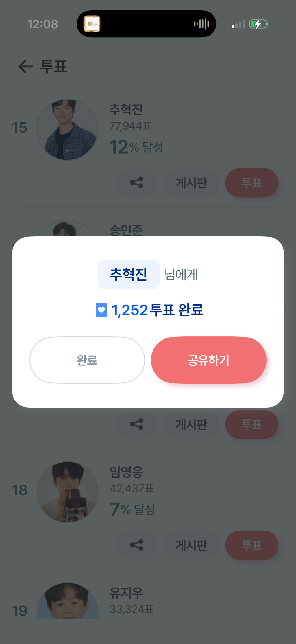This screenshot has height=644, width=296.
Task: Vote for 임영웅 with 투표 button
Action: coord(251,545)
